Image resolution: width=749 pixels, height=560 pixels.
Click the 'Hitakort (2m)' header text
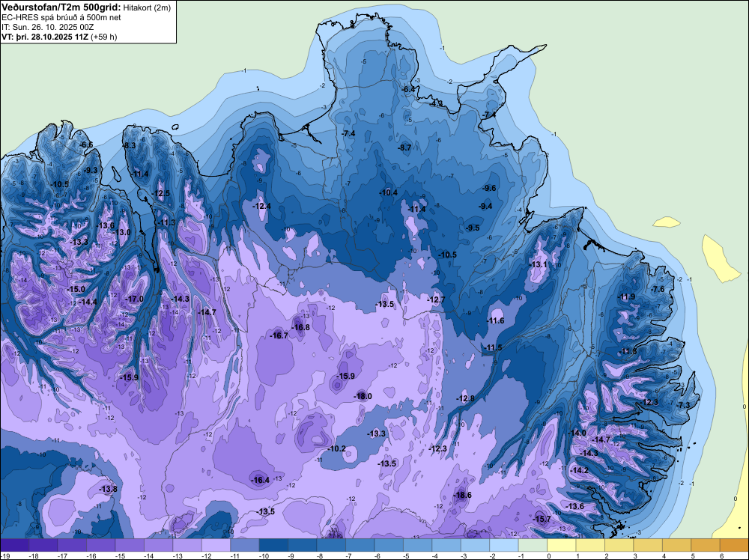click(x=147, y=7)
